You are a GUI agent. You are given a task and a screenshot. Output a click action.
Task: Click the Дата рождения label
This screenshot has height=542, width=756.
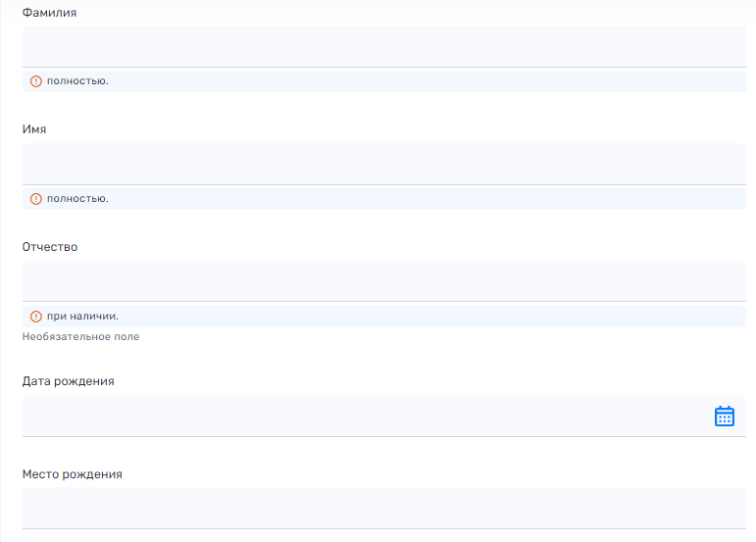[68, 381]
